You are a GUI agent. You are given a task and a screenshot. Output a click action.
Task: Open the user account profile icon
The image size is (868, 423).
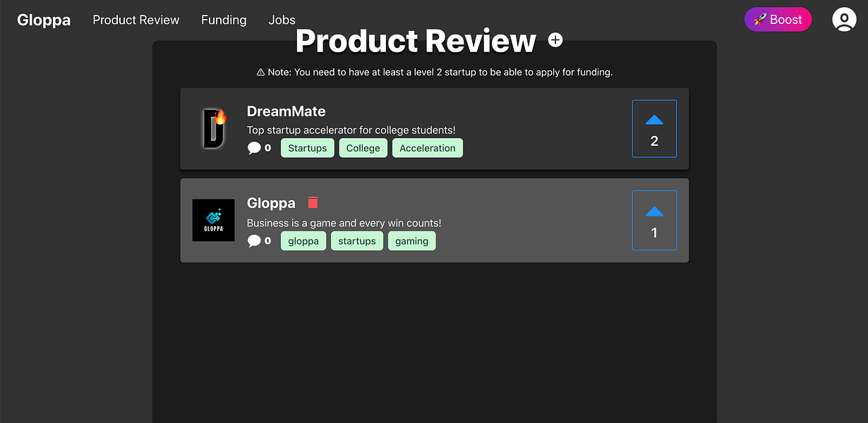844,19
